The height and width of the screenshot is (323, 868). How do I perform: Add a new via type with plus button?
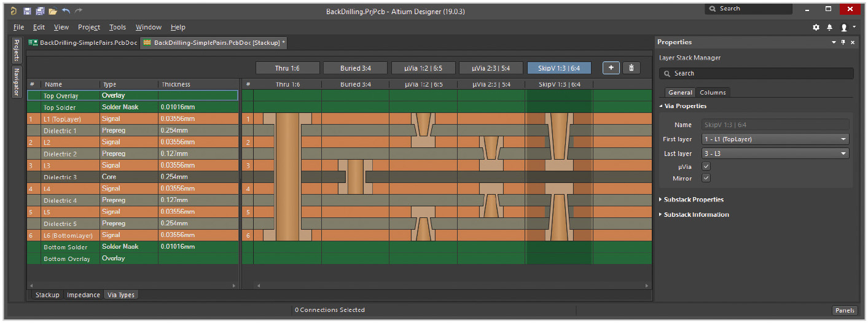(x=611, y=68)
